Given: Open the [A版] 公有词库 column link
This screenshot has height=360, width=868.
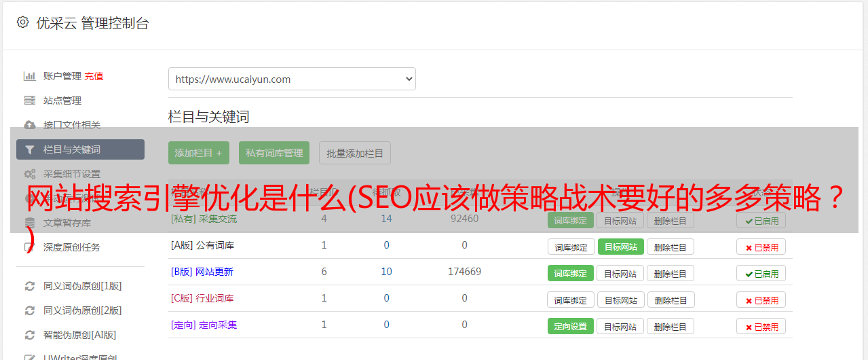Looking at the screenshot, I should (x=202, y=245).
